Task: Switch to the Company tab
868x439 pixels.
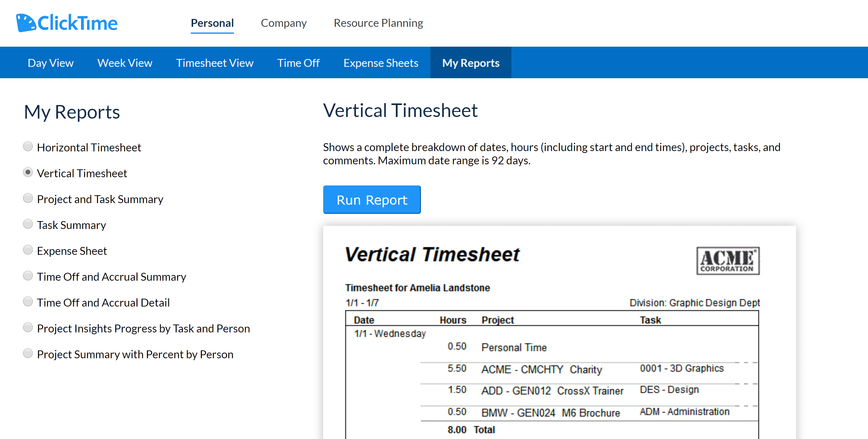Action: click(283, 23)
